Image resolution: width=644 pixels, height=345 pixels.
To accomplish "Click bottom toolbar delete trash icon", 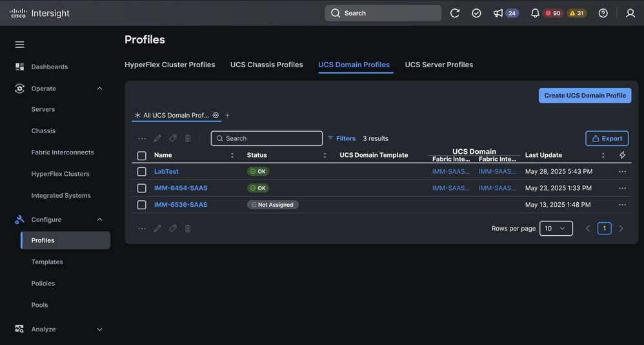I will [188, 228].
